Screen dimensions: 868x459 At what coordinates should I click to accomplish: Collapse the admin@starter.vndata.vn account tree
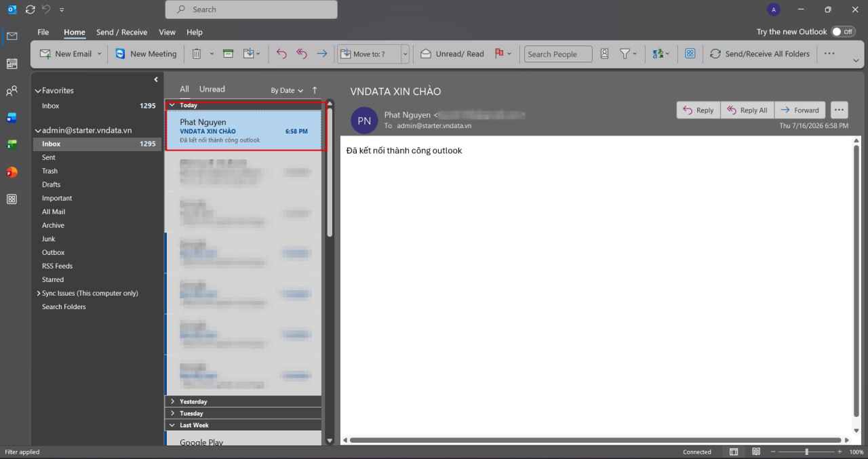tap(38, 130)
